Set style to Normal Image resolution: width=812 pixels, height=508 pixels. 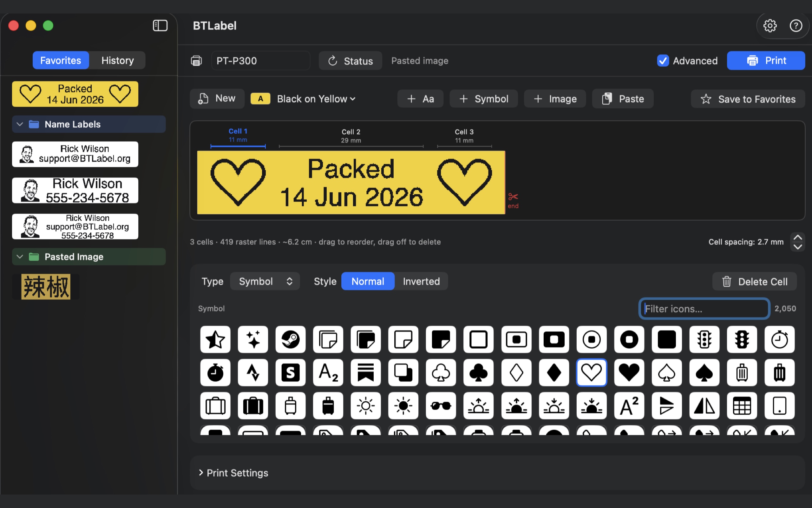pyautogui.click(x=368, y=281)
